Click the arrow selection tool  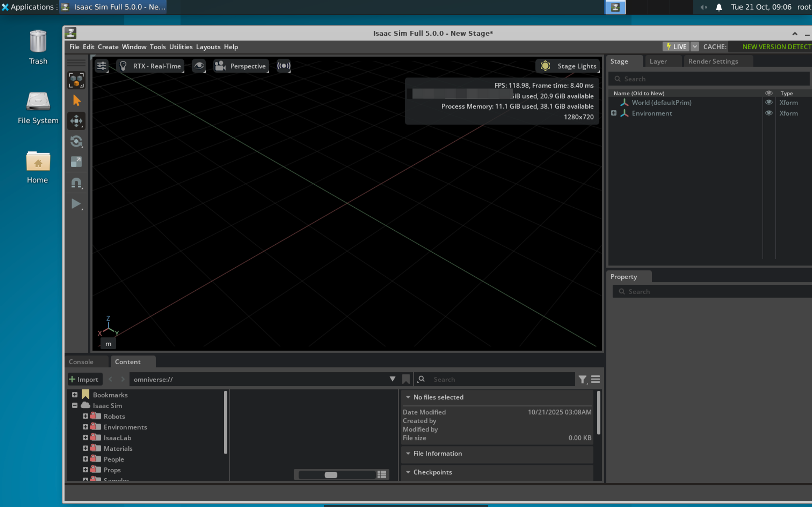(76, 101)
